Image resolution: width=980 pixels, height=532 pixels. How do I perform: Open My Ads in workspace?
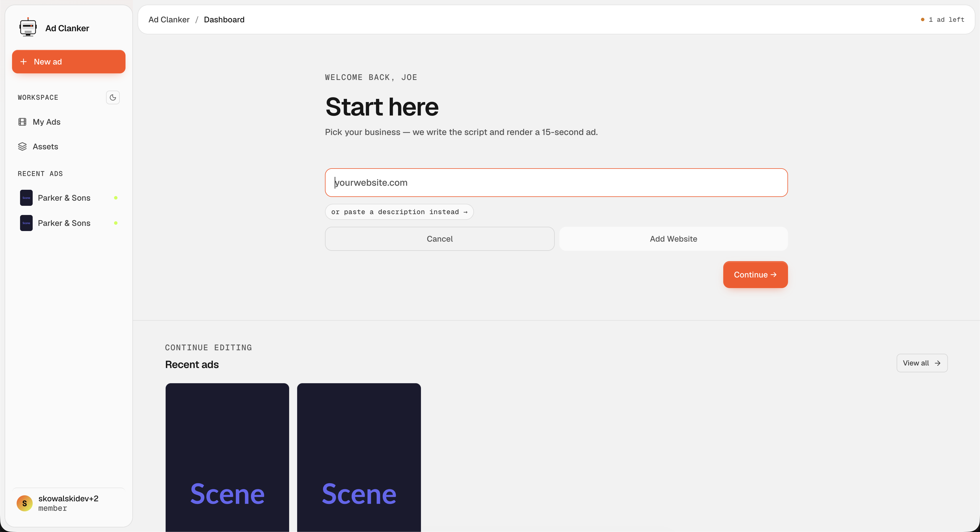pos(68,122)
